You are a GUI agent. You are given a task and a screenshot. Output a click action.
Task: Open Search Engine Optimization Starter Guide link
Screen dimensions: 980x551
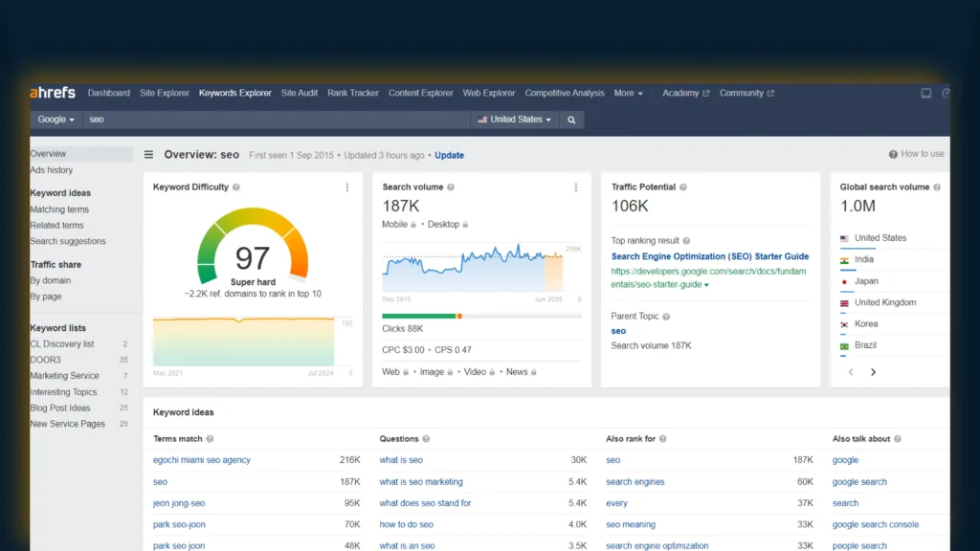pos(709,256)
